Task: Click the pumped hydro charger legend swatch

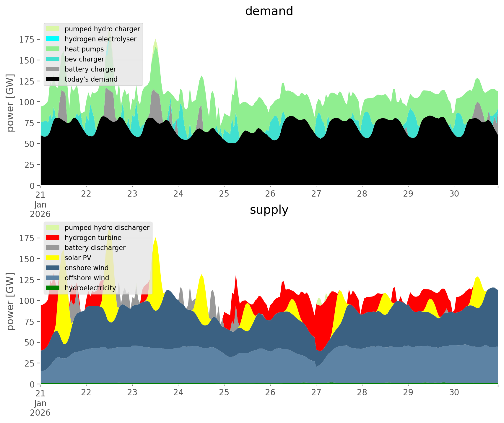Action: point(53,29)
